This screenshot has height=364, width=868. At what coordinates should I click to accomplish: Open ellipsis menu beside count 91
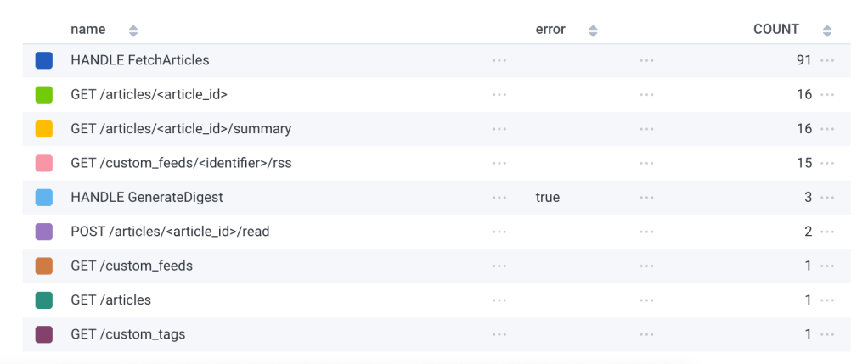828,61
